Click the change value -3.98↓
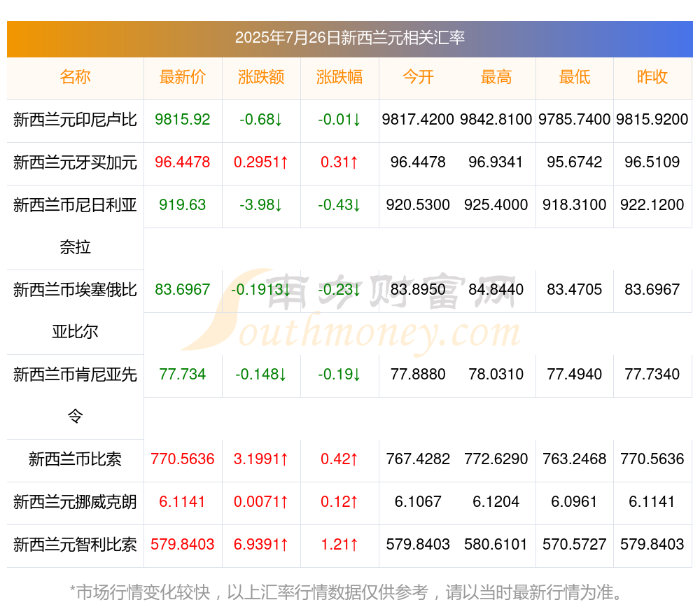Image resolution: width=700 pixels, height=614 pixels. tap(261, 205)
